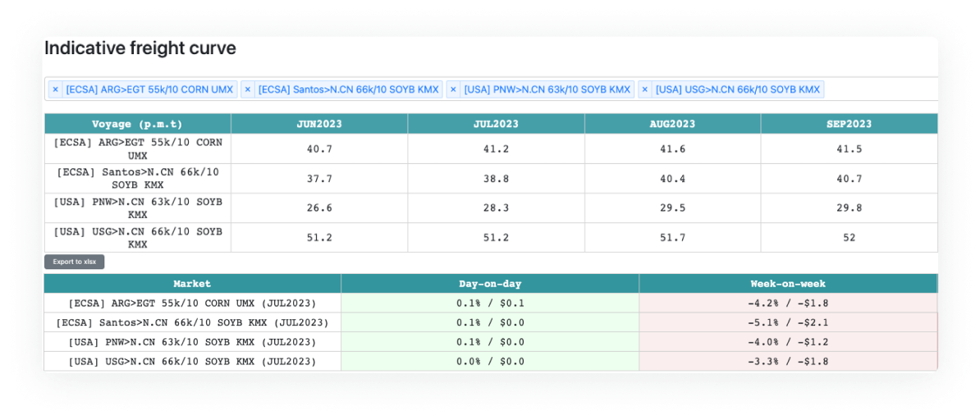Click the SEP2023 column header

[849, 124]
